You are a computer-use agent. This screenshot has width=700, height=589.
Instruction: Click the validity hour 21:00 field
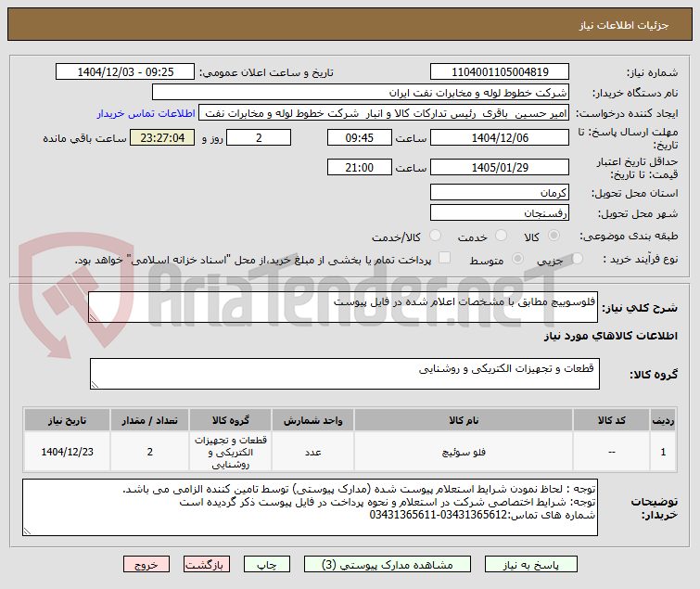pyautogui.click(x=360, y=167)
